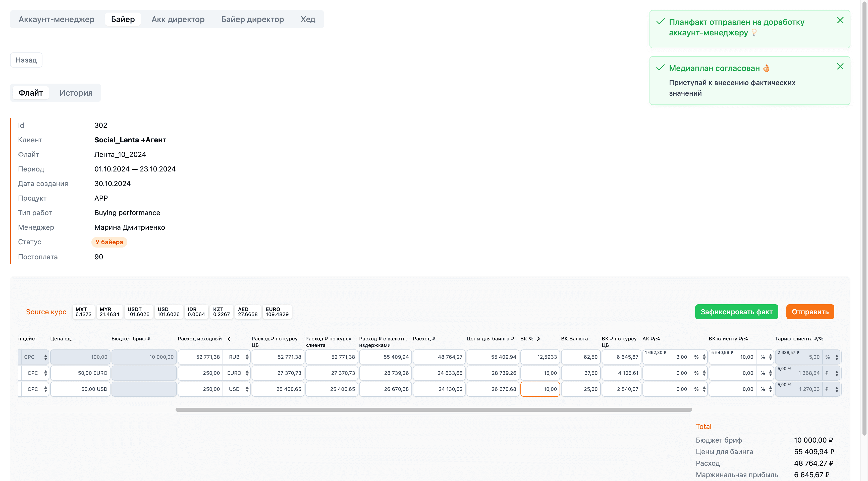868x481 pixels.
Task: Click the EURO 109.4829 rate chip
Action: pyautogui.click(x=277, y=312)
